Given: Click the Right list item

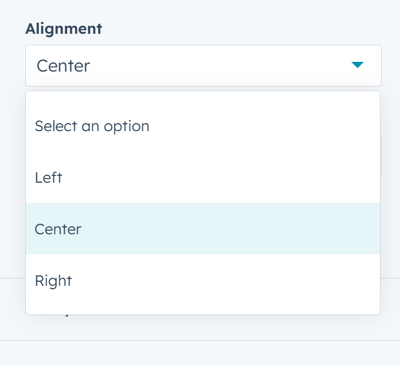Looking at the screenshot, I should click(203, 280).
